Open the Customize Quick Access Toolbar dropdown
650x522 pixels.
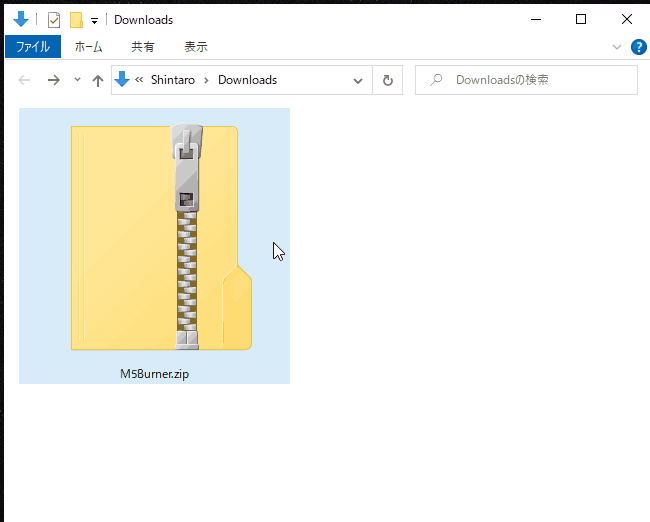[95, 21]
